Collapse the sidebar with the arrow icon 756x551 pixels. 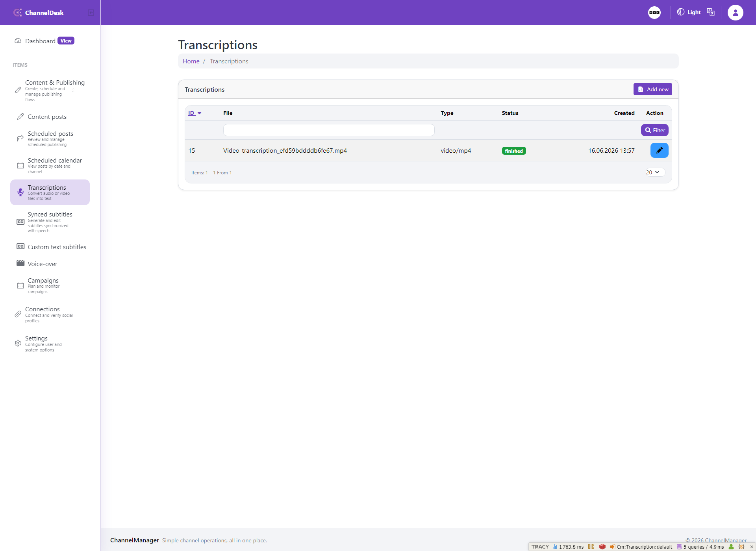pos(91,13)
